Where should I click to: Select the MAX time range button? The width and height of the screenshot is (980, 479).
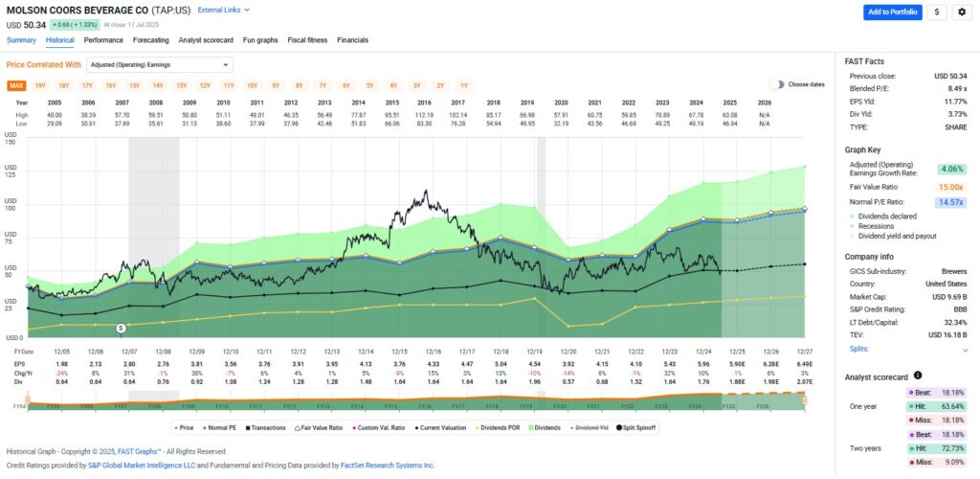17,85
